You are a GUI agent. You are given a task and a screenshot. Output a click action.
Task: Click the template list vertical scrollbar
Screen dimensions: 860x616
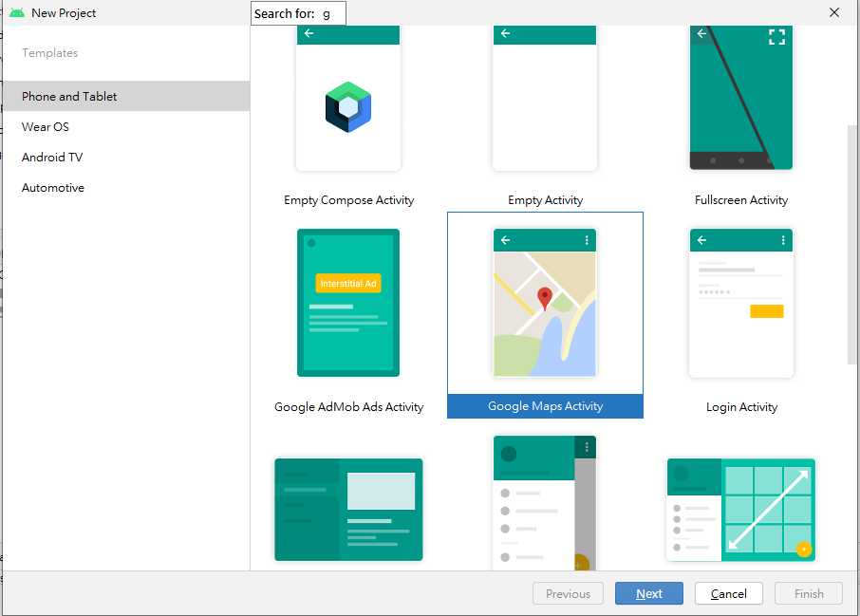tap(851, 245)
